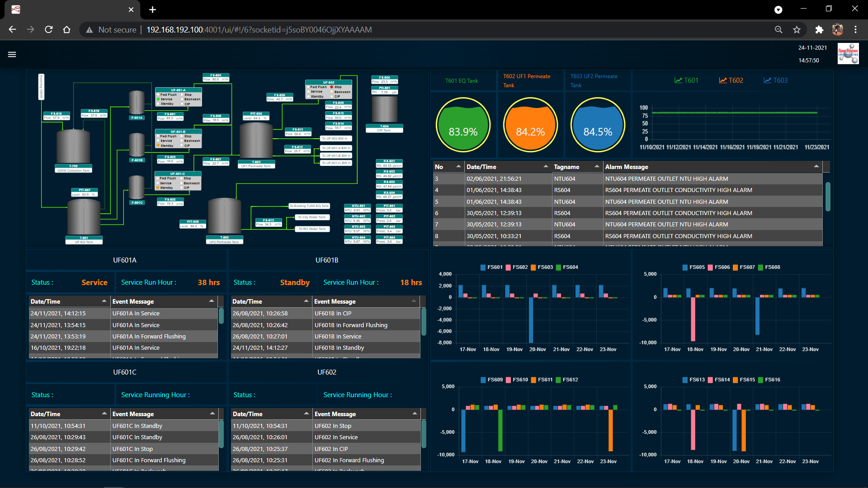The width and height of the screenshot is (868, 488).
Task: Click the T-700 GWW Collection Tank graphic
Action: pos(73,146)
